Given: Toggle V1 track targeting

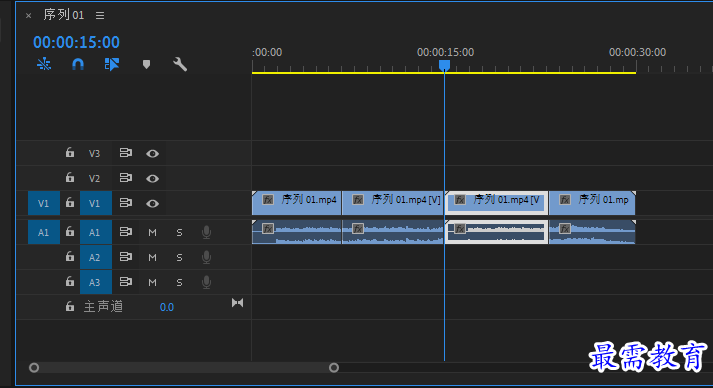Looking at the screenshot, I should pos(95,203).
